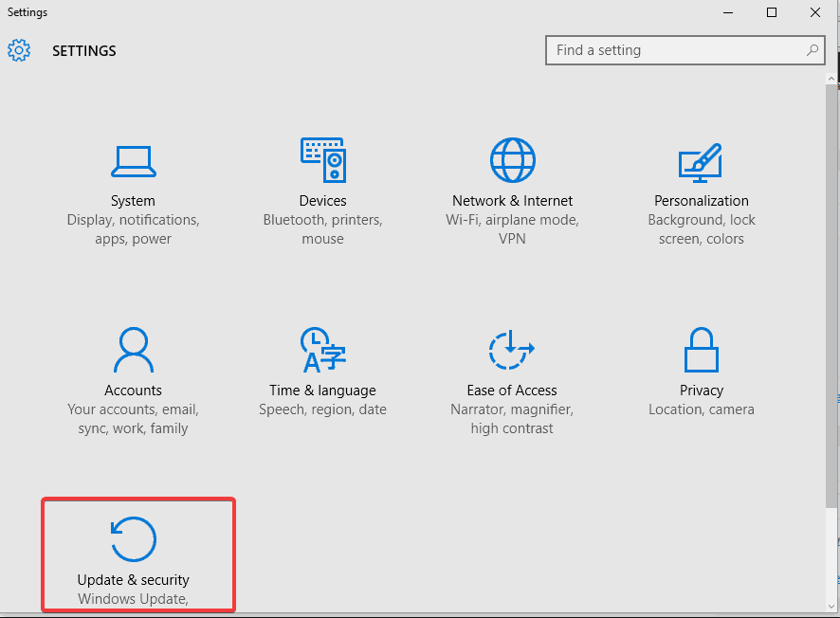The image size is (840, 618).
Task: Open the Personalization paintbrush icon
Action: pos(701,162)
